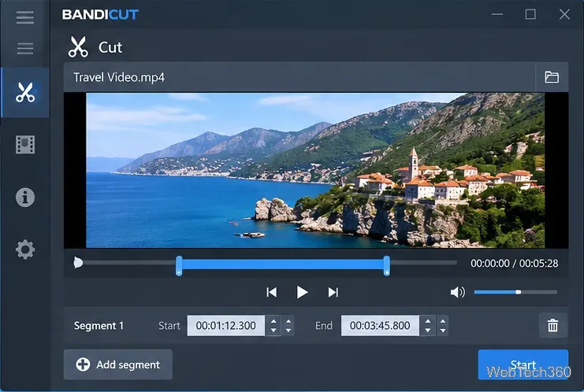Click the Segment 1 label
Viewport: 584px width, 392px height.
[x=99, y=325]
